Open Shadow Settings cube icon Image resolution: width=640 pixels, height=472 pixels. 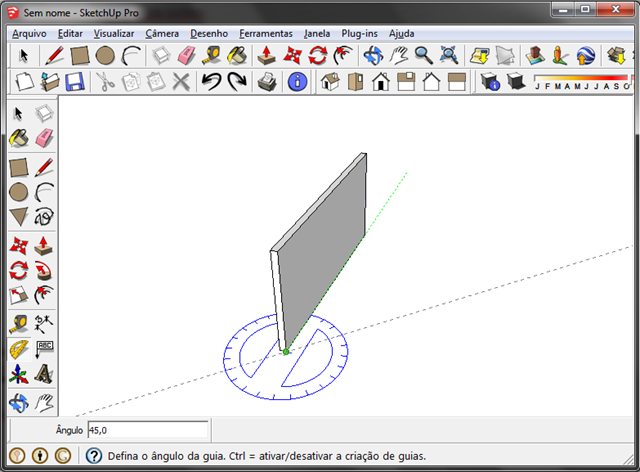pyautogui.click(x=490, y=82)
